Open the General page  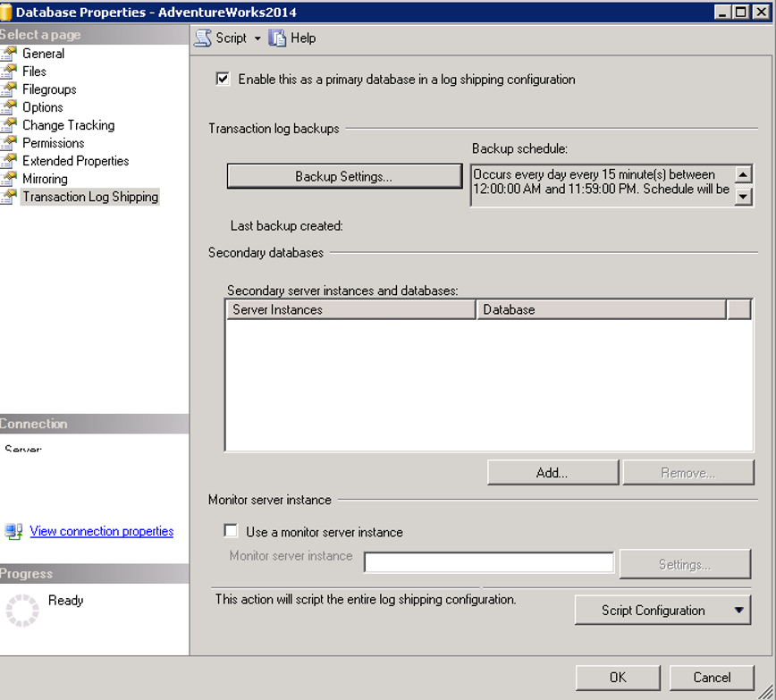pos(44,54)
